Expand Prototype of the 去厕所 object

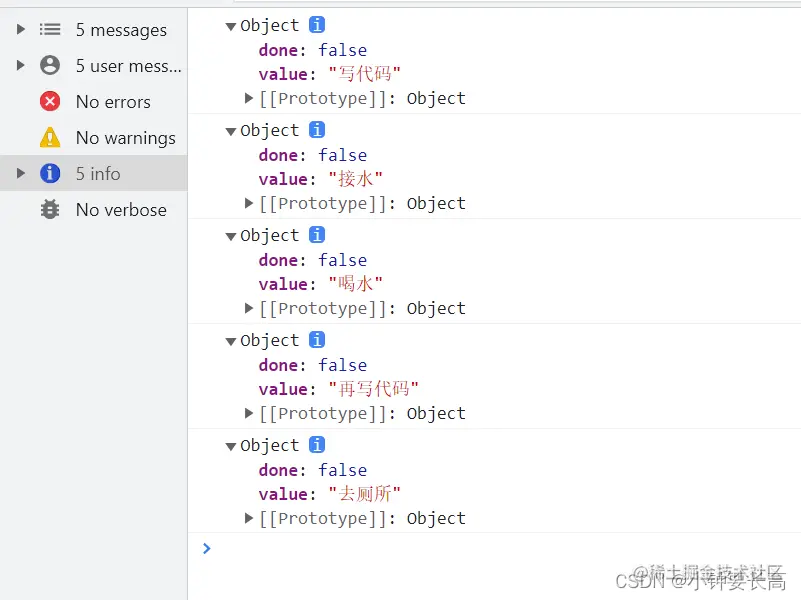pyautogui.click(x=249, y=518)
